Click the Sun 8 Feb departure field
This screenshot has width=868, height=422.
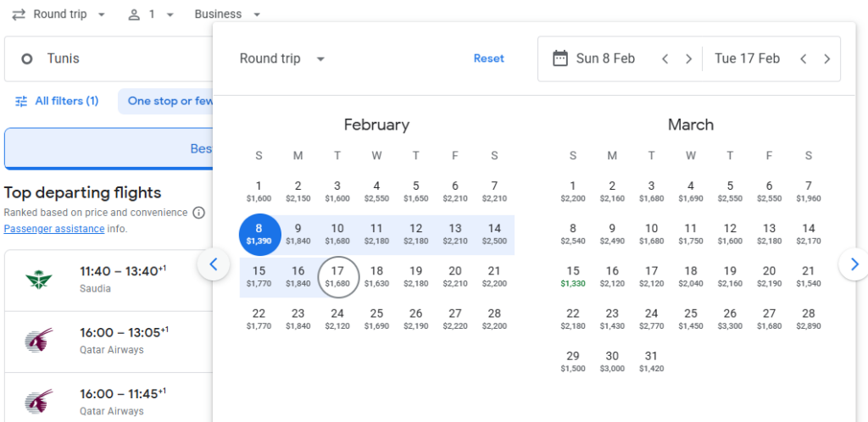(x=604, y=58)
